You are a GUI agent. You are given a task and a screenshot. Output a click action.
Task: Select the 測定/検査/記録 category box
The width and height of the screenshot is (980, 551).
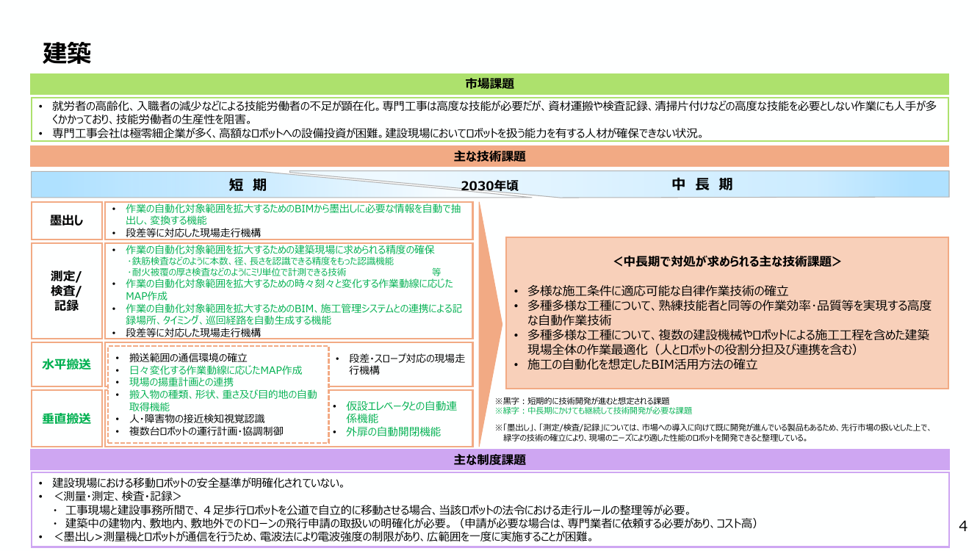[67, 290]
